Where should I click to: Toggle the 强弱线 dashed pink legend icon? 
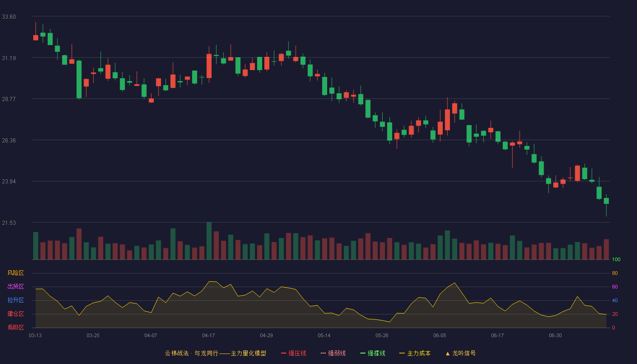point(323,354)
